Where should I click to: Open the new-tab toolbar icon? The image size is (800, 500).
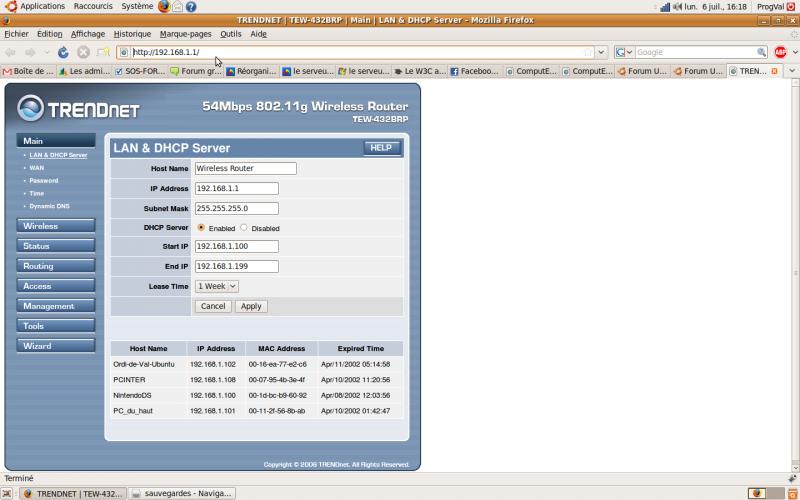(x=104, y=52)
